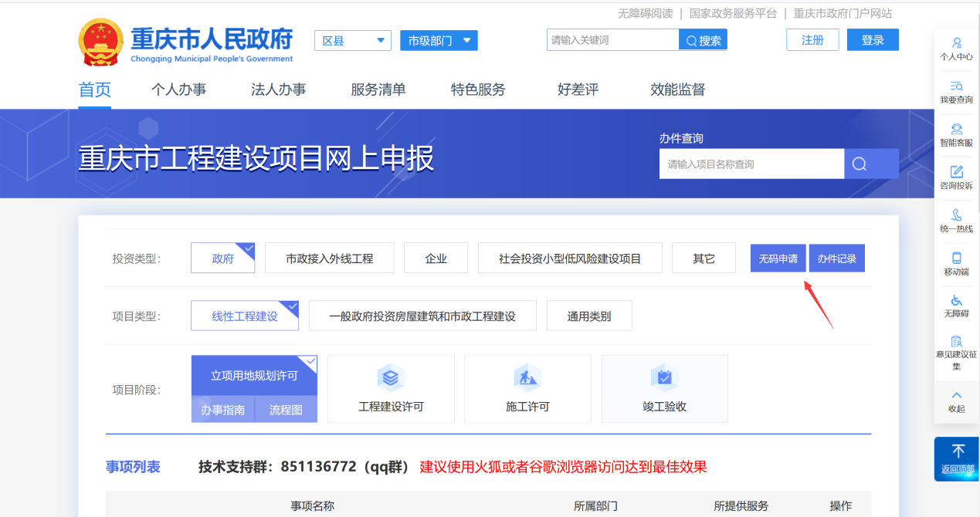Open 无障碍阅读 top link
980x517 pixels.
pos(645,13)
